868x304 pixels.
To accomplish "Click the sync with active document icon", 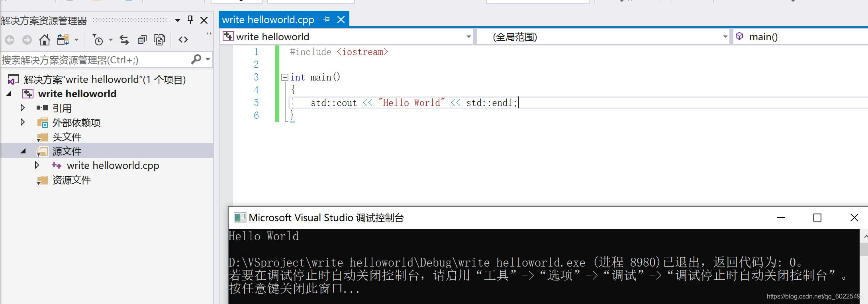I will coord(124,40).
